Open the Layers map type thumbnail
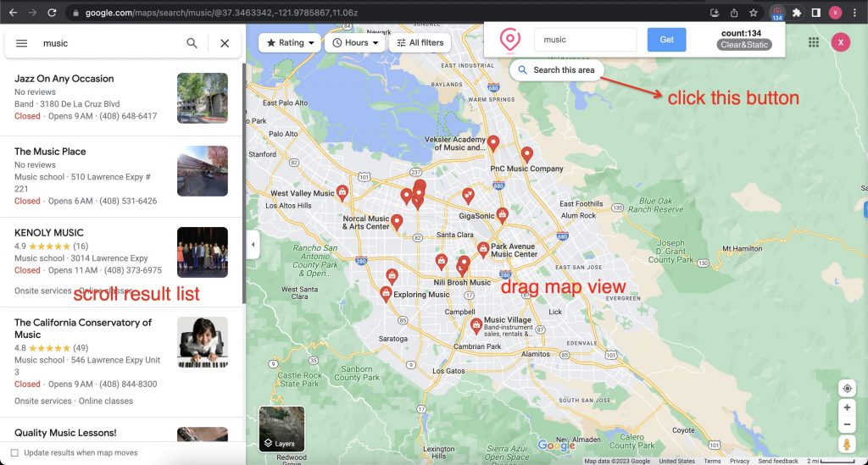The height and width of the screenshot is (465, 868). point(281,429)
